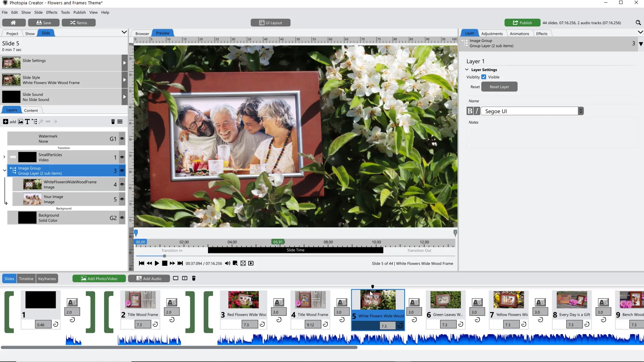Click the Save button

click(44, 23)
